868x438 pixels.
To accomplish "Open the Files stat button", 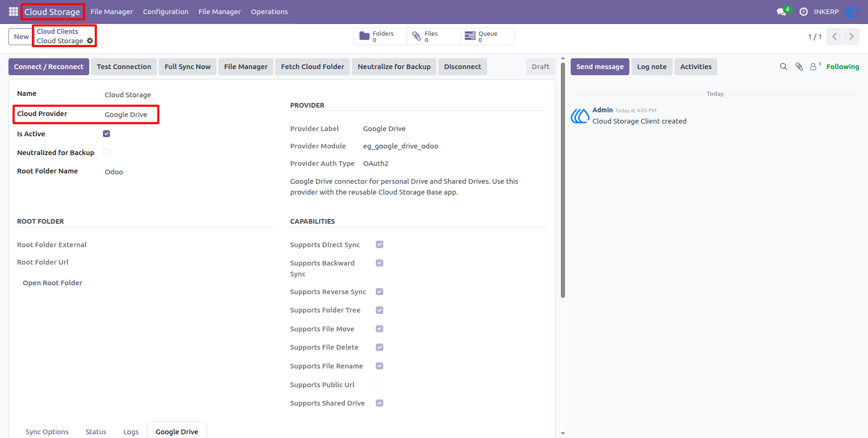I will (434, 36).
